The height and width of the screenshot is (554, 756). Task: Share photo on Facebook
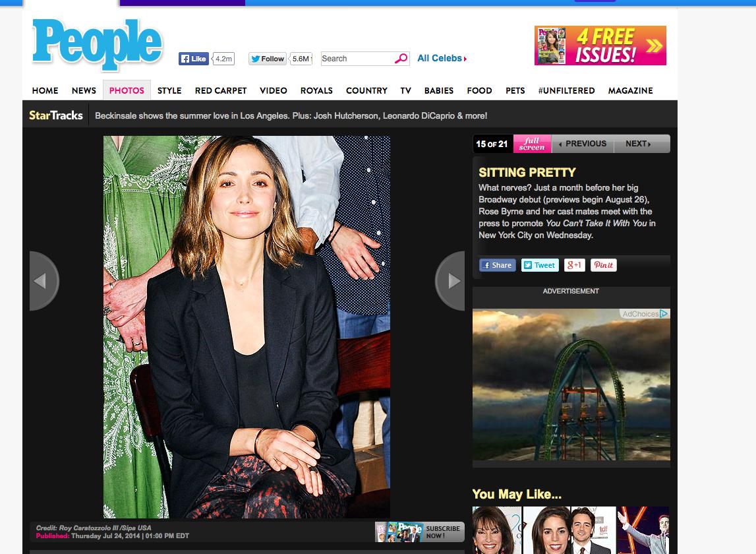click(497, 265)
